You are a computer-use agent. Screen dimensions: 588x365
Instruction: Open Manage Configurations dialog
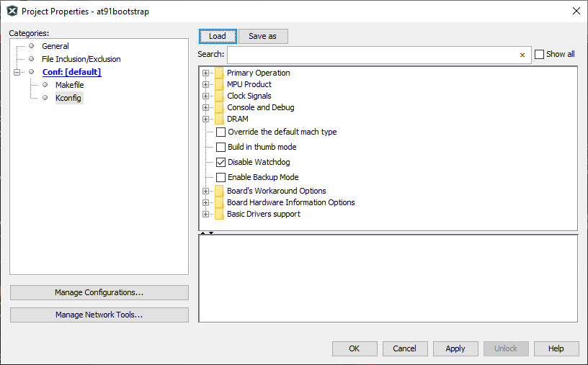point(99,292)
